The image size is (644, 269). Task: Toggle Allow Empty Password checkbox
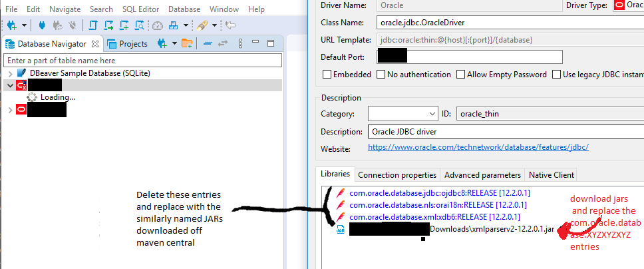pyautogui.click(x=460, y=75)
